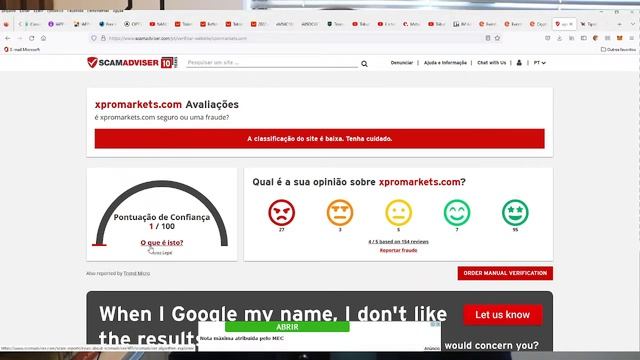This screenshot has width=640, height=360.
Task: Click the green ABRIR ad button
Action: [287, 327]
